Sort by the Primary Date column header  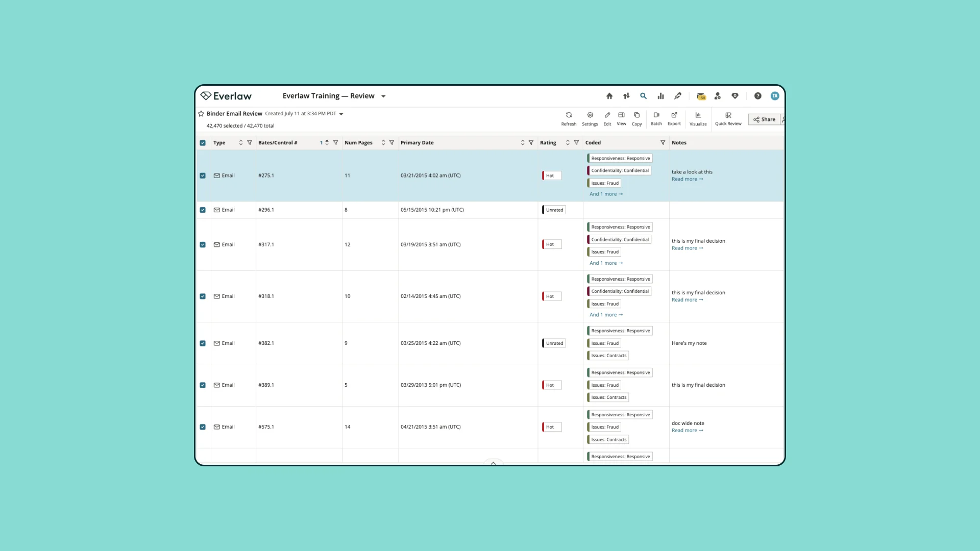point(522,143)
